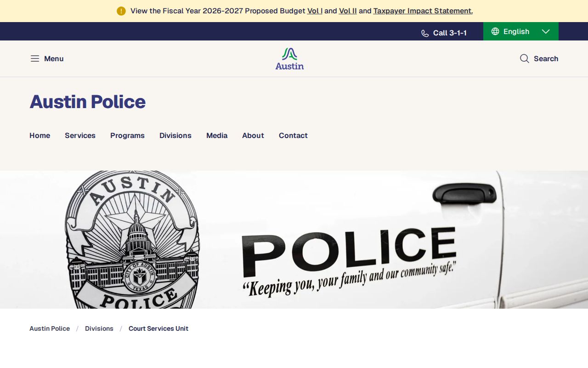Open the Divisions nav item
The image size is (588, 368).
click(175, 135)
